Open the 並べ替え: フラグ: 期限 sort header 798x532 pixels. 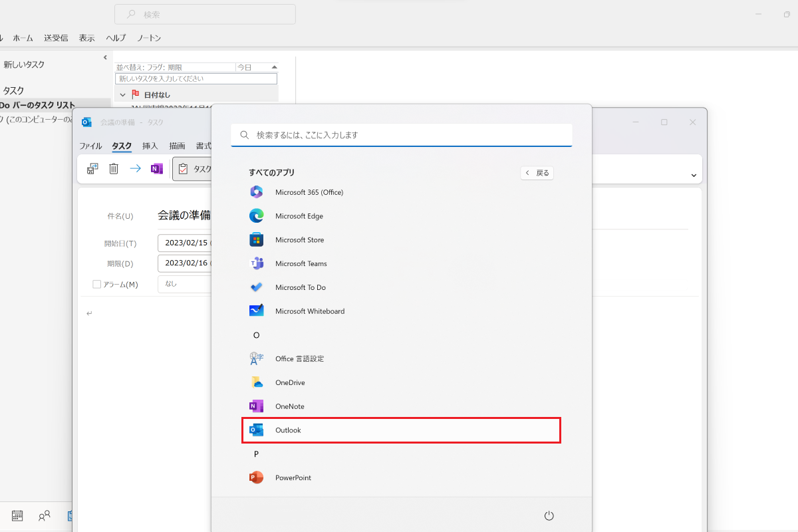pos(150,67)
